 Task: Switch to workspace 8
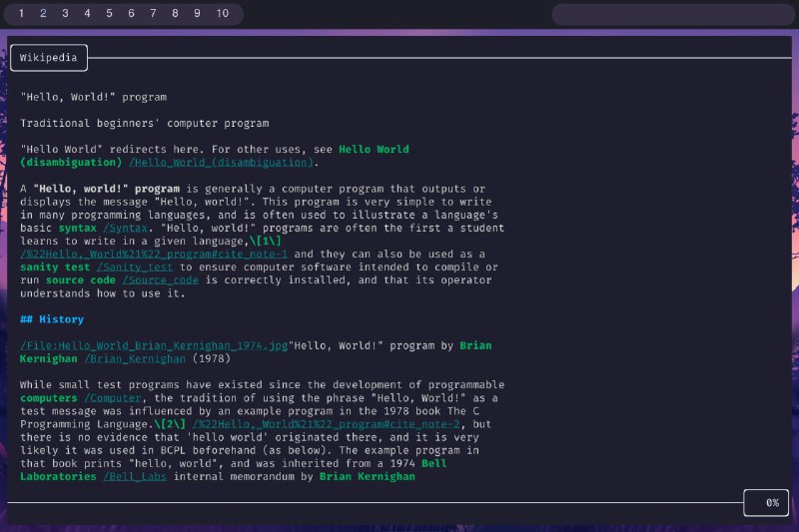click(175, 14)
